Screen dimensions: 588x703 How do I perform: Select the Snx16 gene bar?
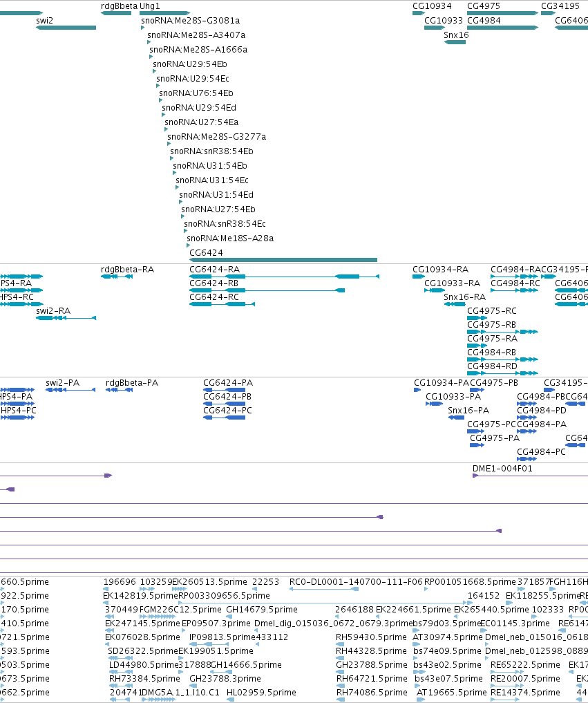coord(455,42)
